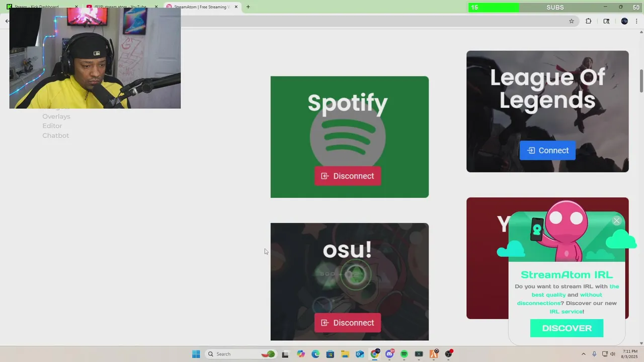Open the dark green app icon right of Spotify

tap(419, 354)
